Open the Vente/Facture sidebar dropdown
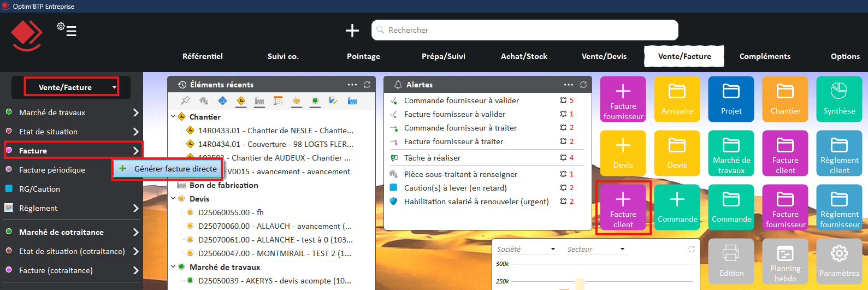The image size is (868, 290). pyautogui.click(x=71, y=87)
